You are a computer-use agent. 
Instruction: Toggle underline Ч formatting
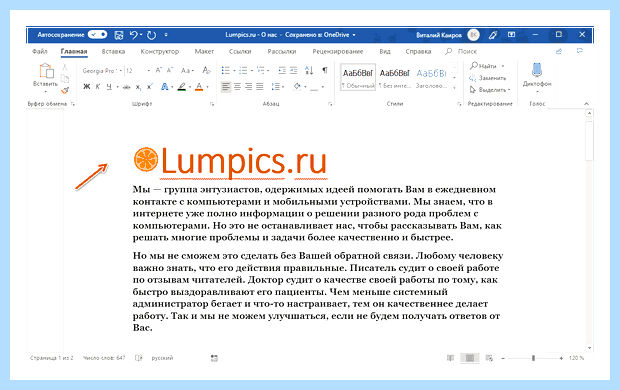pos(109,87)
